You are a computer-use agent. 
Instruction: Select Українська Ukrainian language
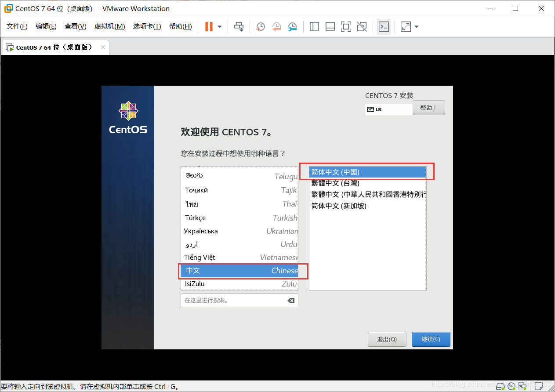(x=239, y=231)
